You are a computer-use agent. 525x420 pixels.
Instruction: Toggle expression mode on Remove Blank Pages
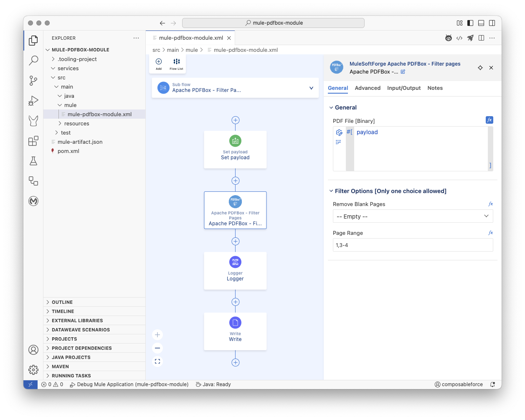click(490, 204)
